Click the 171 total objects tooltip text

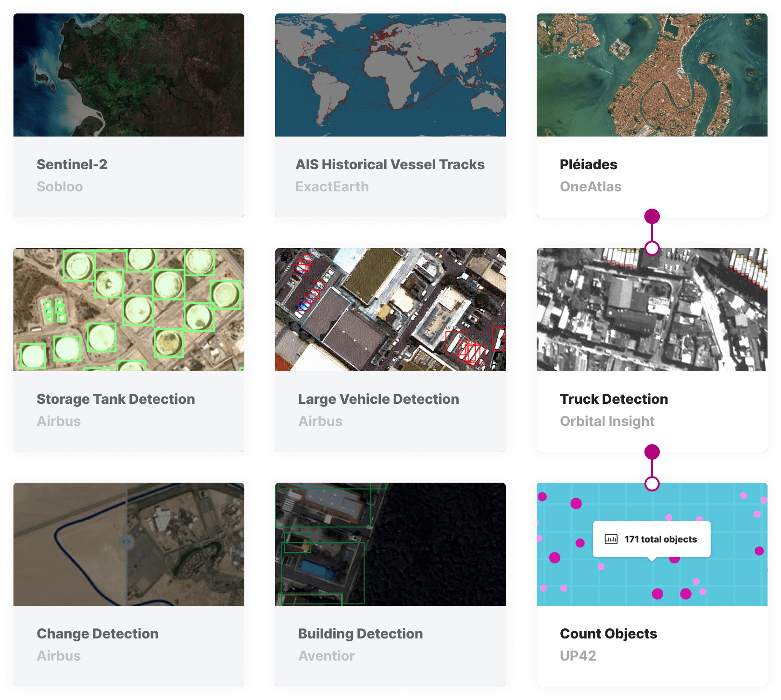[x=661, y=539]
